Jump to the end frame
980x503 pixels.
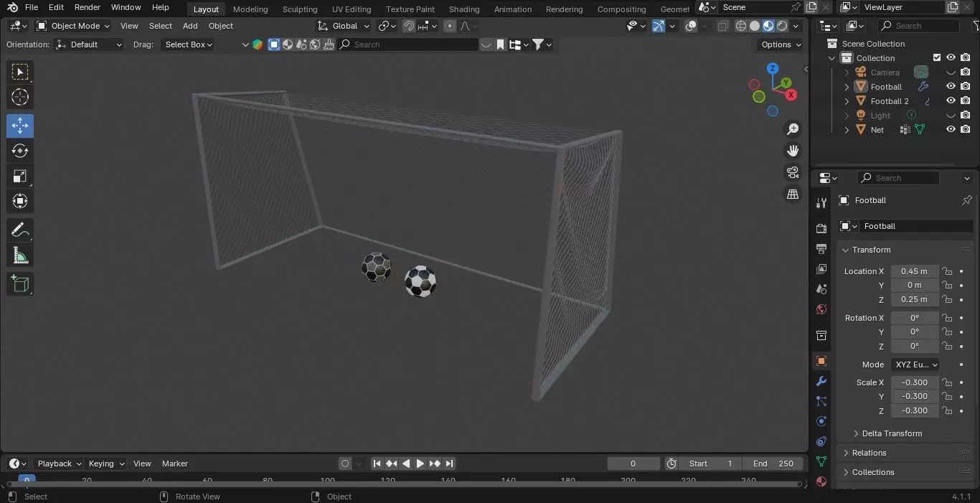[449, 464]
